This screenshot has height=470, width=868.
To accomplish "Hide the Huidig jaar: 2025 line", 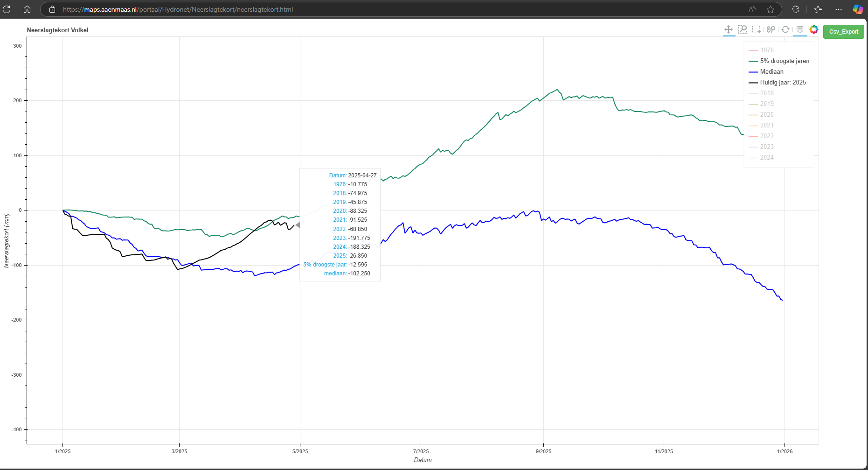I will (x=777, y=82).
